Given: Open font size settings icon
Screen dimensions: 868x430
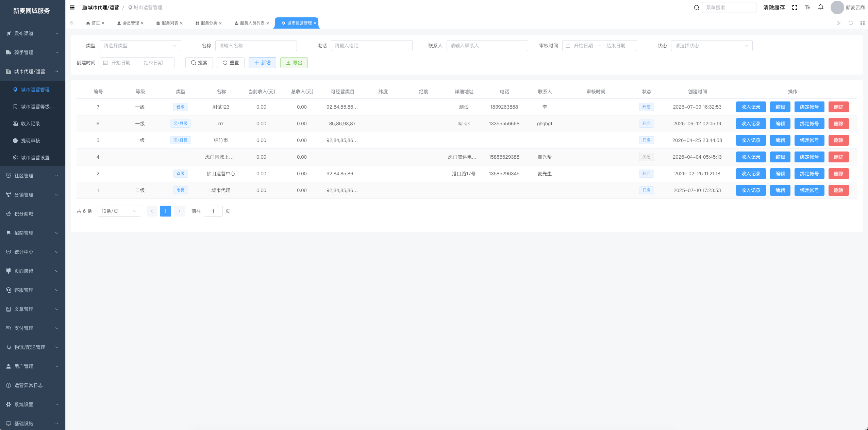Looking at the screenshot, I should pos(807,7).
